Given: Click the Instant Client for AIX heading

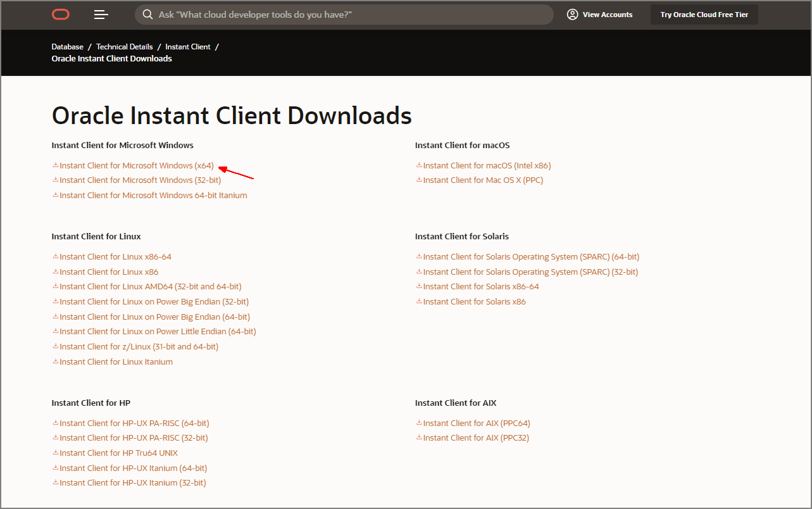Looking at the screenshot, I should click(456, 403).
